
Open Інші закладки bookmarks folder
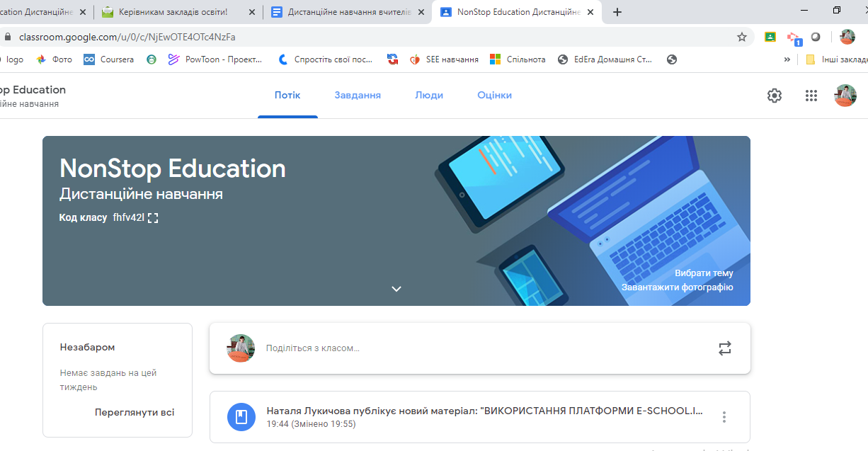(836, 59)
